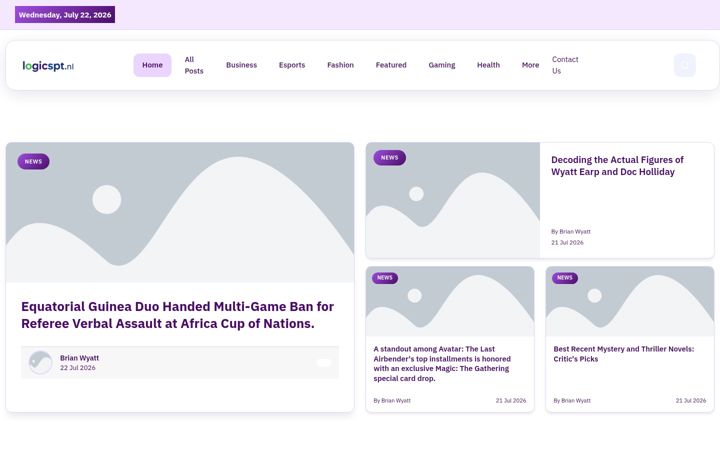The width and height of the screenshot is (720, 450).
Task: Open the Decoding Wyatt Earp and Doc Holliday headline
Action: pyautogui.click(x=617, y=166)
